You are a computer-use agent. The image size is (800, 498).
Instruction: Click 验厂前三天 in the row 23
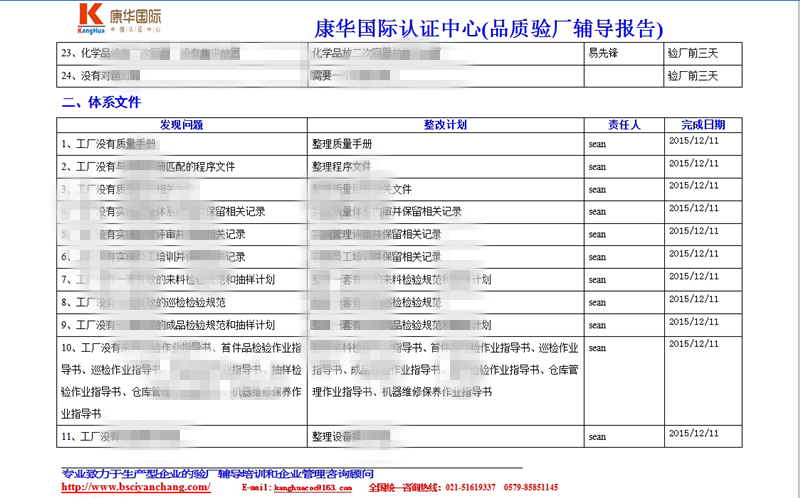point(693,53)
